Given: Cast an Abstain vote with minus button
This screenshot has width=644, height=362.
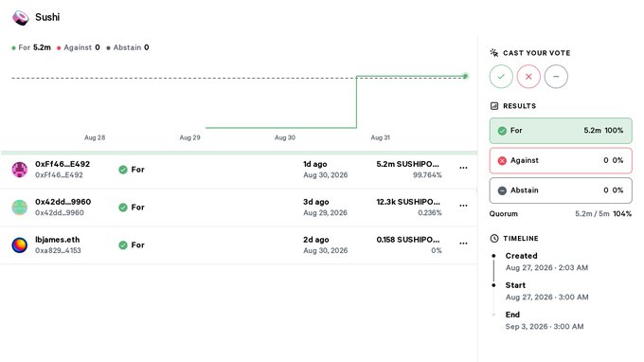Looking at the screenshot, I should (556, 77).
